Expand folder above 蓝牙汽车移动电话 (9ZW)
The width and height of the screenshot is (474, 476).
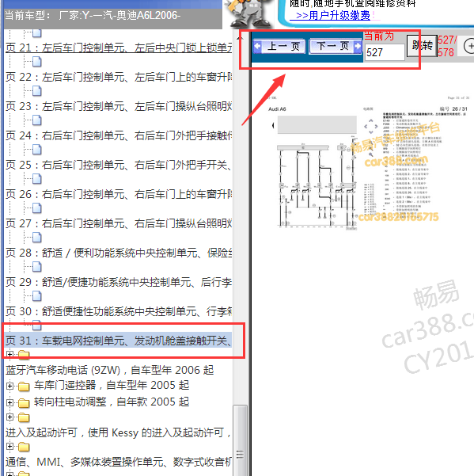click(x=9, y=354)
